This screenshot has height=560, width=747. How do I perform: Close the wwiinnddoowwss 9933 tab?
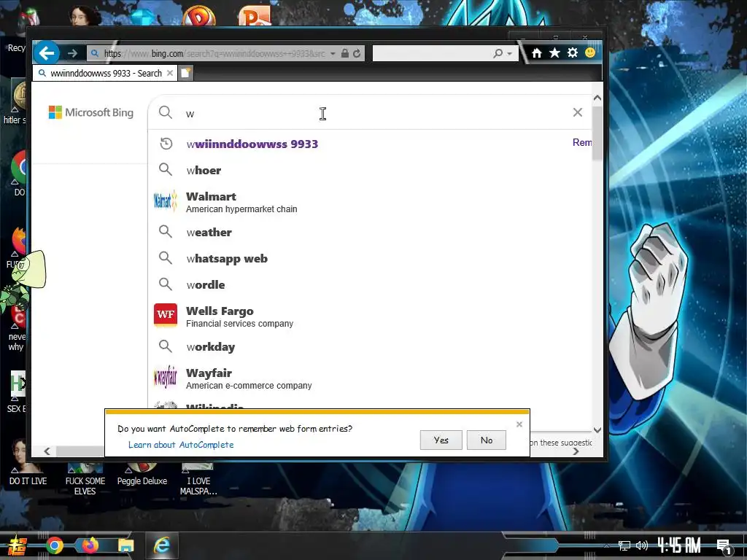(169, 74)
